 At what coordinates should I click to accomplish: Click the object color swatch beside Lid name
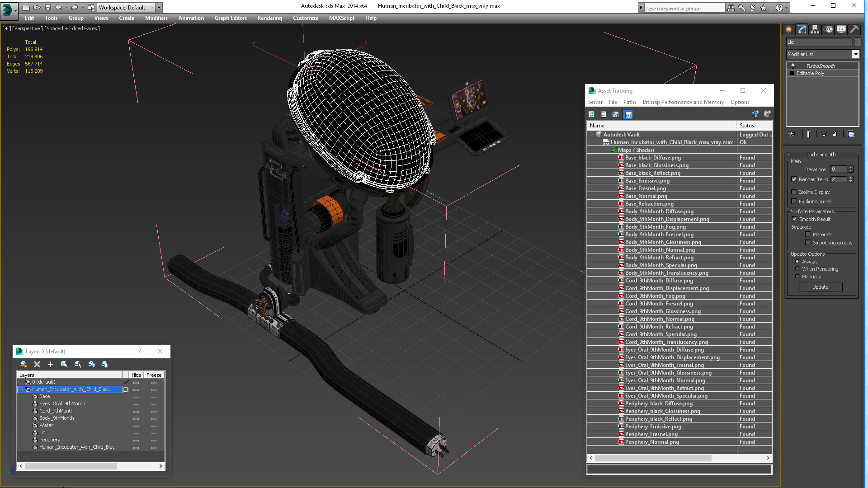coord(858,42)
